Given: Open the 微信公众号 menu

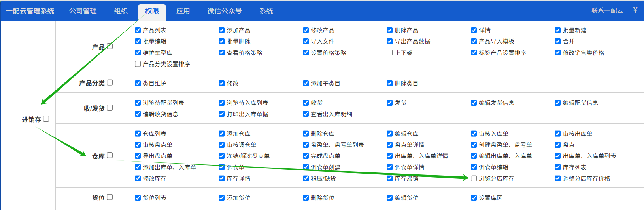Looking at the screenshot, I should tap(225, 11).
